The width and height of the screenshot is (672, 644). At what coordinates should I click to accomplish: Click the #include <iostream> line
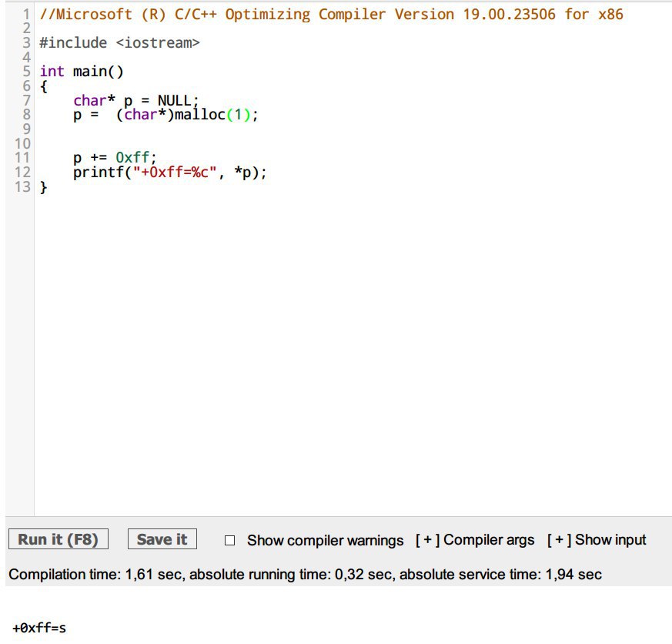[x=119, y=43]
